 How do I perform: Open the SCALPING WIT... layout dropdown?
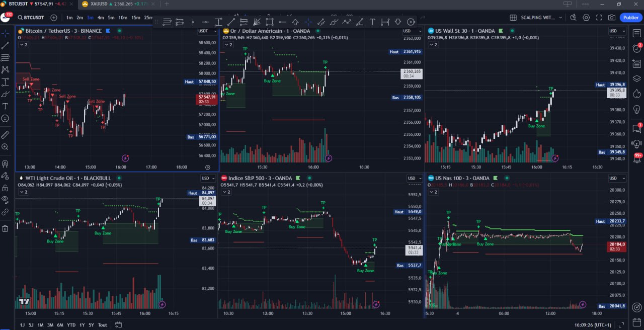click(541, 18)
